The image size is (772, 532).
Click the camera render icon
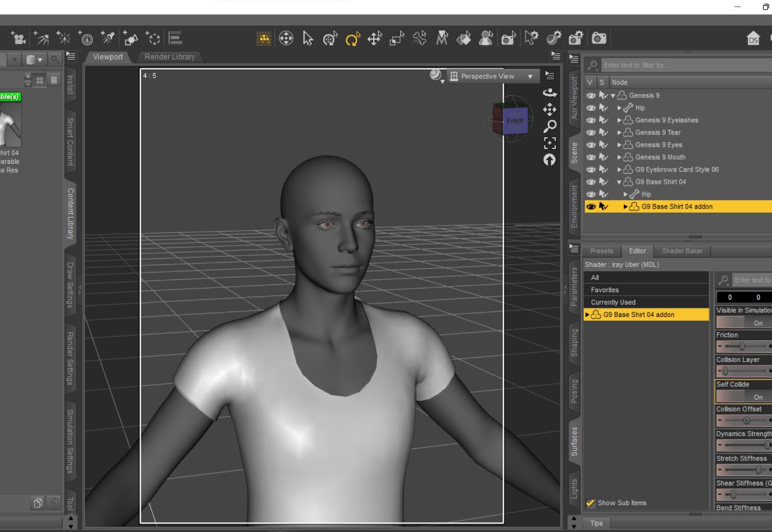[599, 39]
